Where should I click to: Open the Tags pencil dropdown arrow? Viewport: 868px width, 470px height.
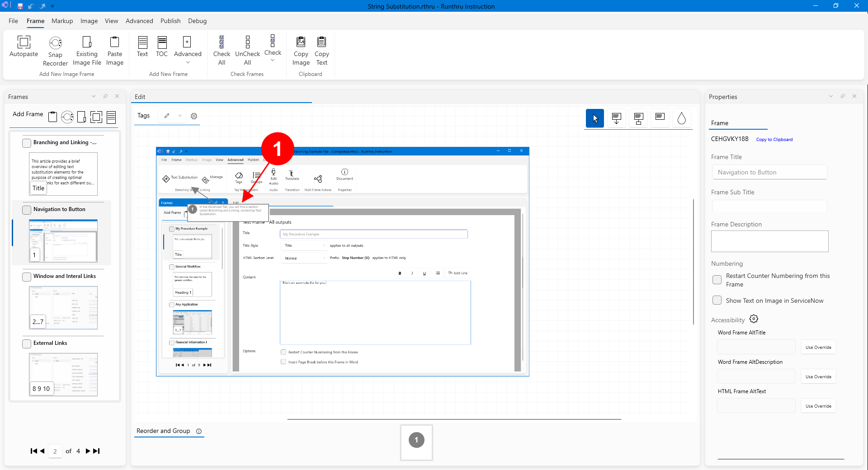[180, 116]
